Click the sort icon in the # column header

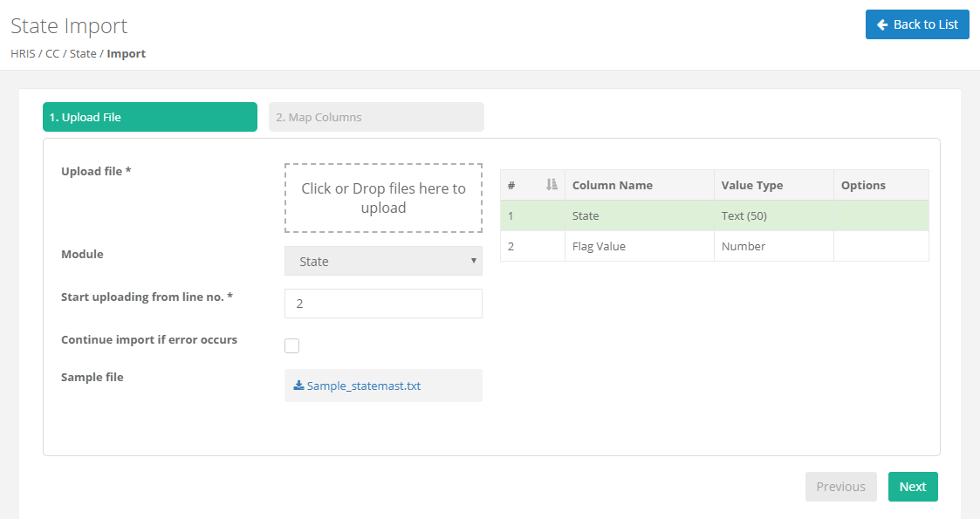[551, 185]
